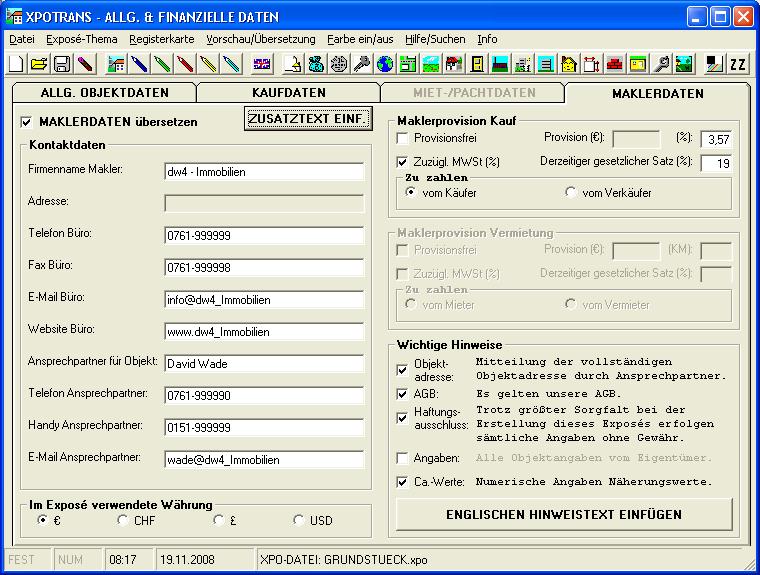Click the British flag translation icon

coord(262,64)
